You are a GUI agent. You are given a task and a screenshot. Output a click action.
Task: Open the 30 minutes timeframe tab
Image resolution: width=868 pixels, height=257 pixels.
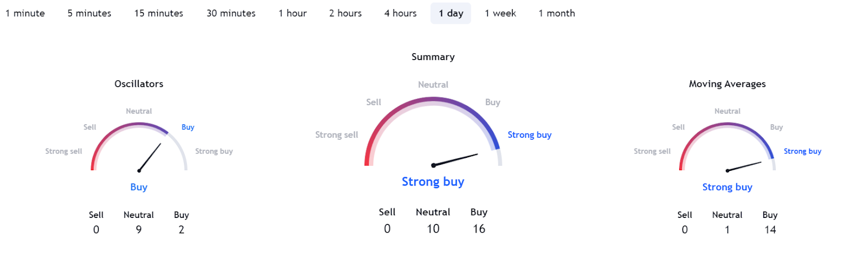[231, 13]
